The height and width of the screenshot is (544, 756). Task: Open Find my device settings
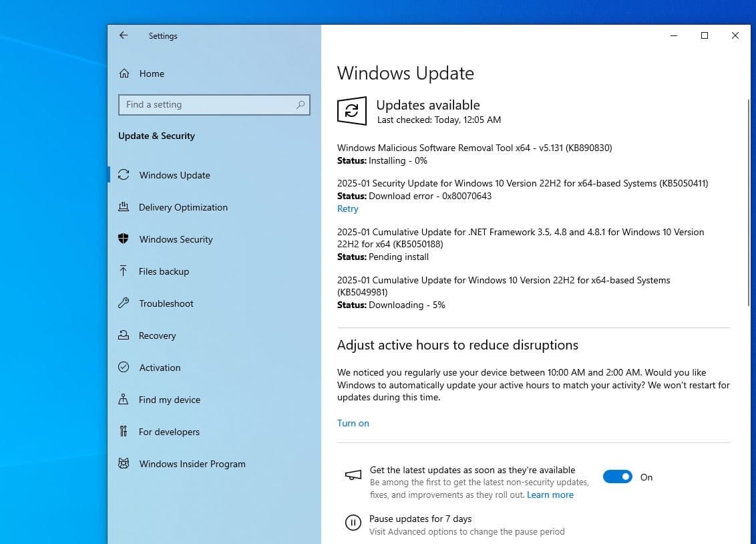coord(169,400)
